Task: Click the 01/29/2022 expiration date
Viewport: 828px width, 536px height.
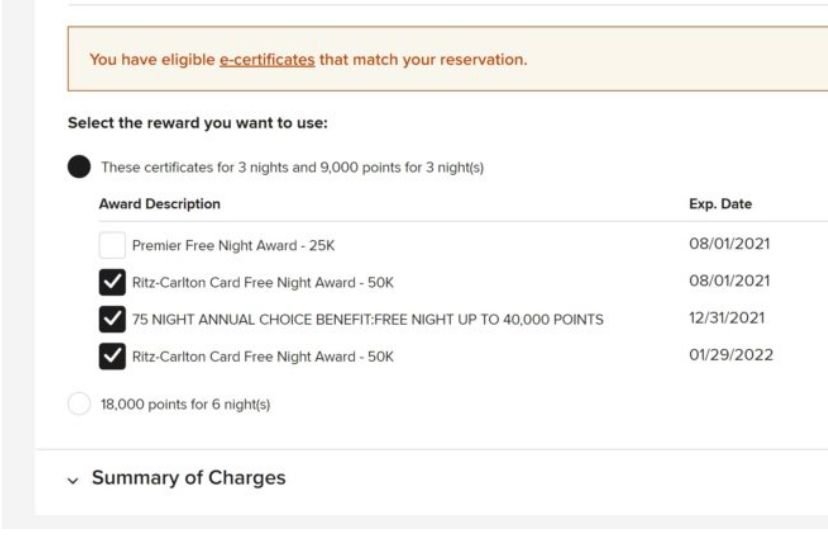Action: tap(730, 355)
